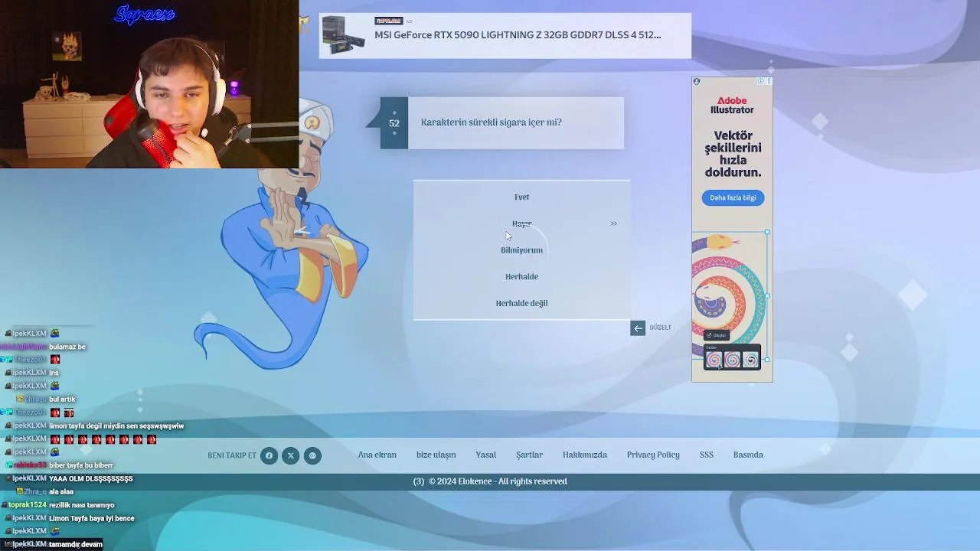Open the Yasal footer link
The image size is (980, 551).
tap(485, 455)
